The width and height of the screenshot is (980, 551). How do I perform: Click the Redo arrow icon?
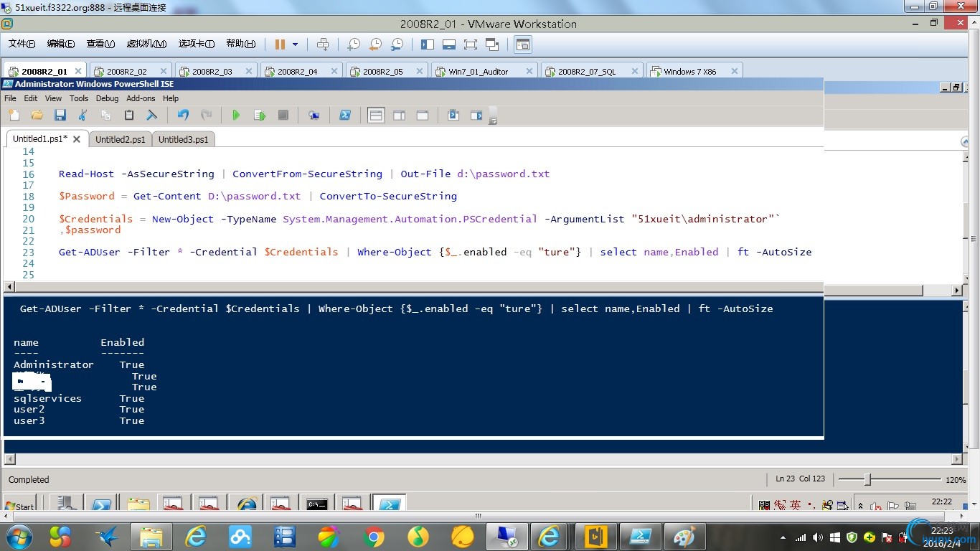click(x=206, y=116)
